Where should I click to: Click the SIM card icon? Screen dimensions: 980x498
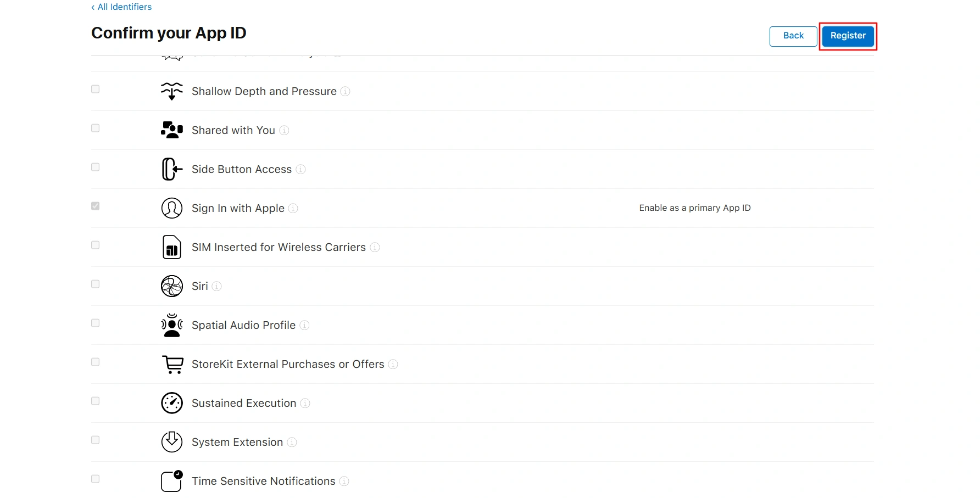click(172, 247)
